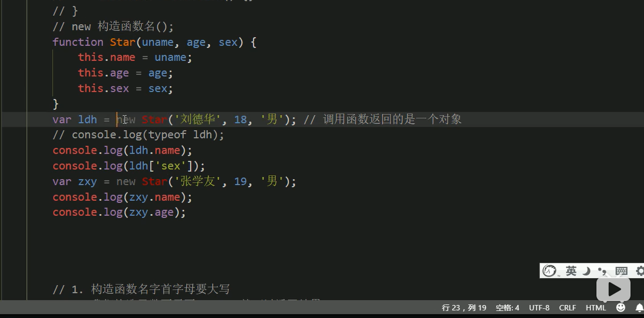The height and width of the screenshot is (318, 644).
Task: Click the line 'this.sex = sex;'
Action: 126,89
